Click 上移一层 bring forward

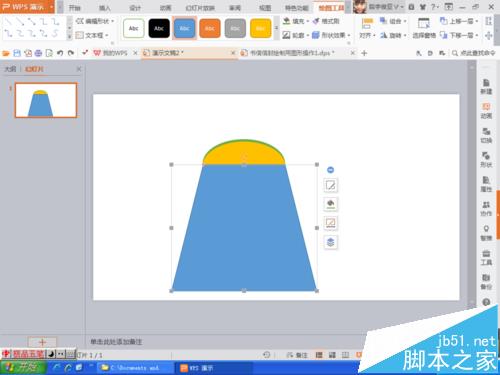459,21
